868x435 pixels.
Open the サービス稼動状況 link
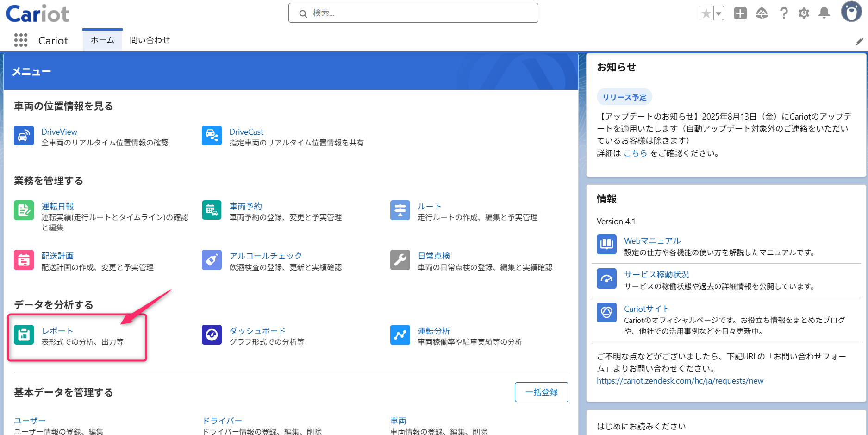(x=656, y=275)
